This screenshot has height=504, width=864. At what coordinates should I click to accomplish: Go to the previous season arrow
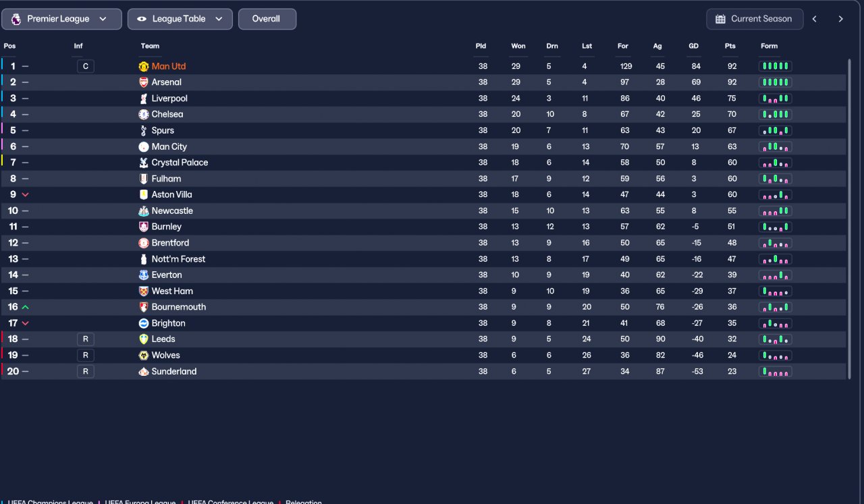point(815,19)
